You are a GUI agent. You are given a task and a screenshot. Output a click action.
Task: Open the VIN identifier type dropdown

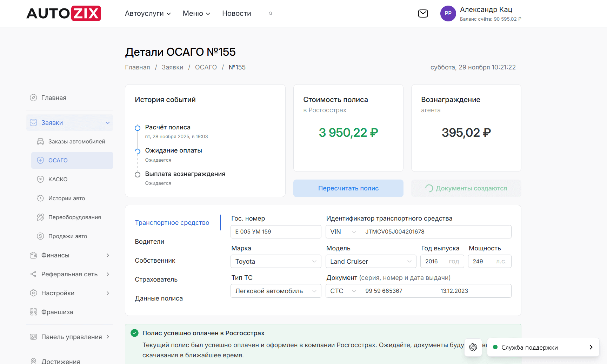click(x=343, y=232)
